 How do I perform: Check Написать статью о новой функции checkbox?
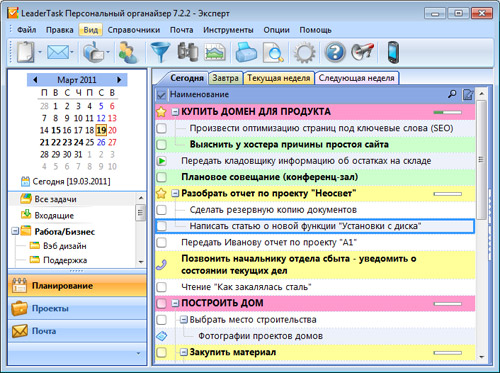[162, 226]
